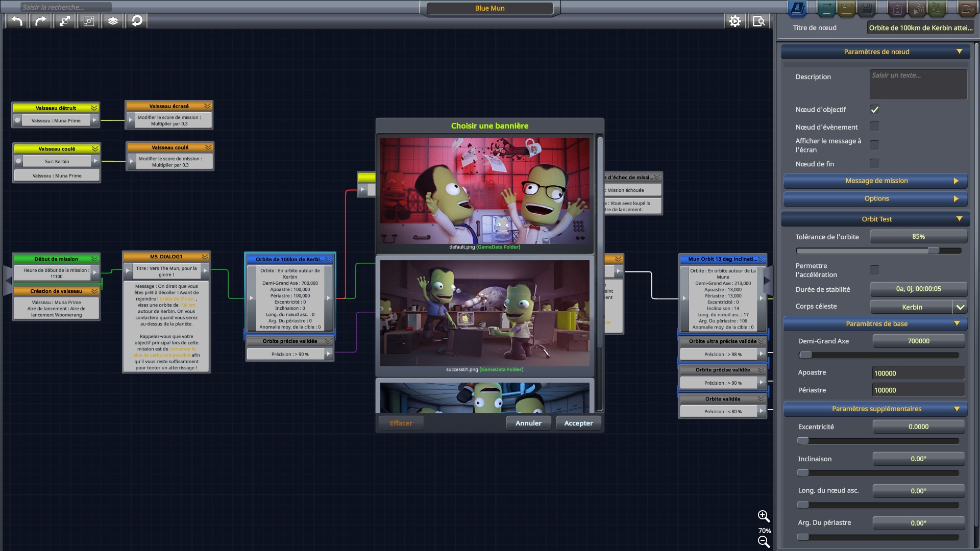Focus the Saisir la recherche search field

pyautogui.click(x=65, y=7)
